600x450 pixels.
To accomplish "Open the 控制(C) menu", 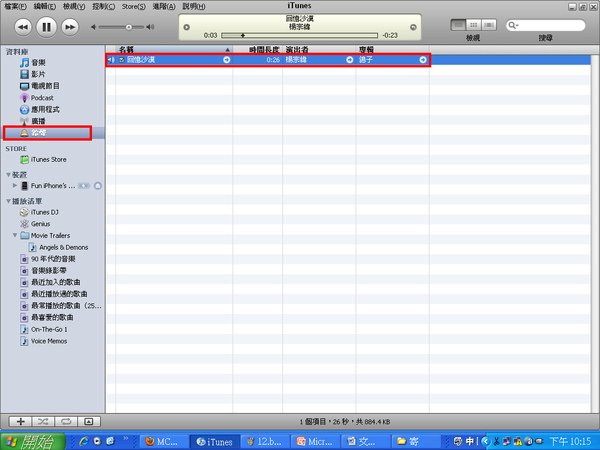I will click(103, 7).
